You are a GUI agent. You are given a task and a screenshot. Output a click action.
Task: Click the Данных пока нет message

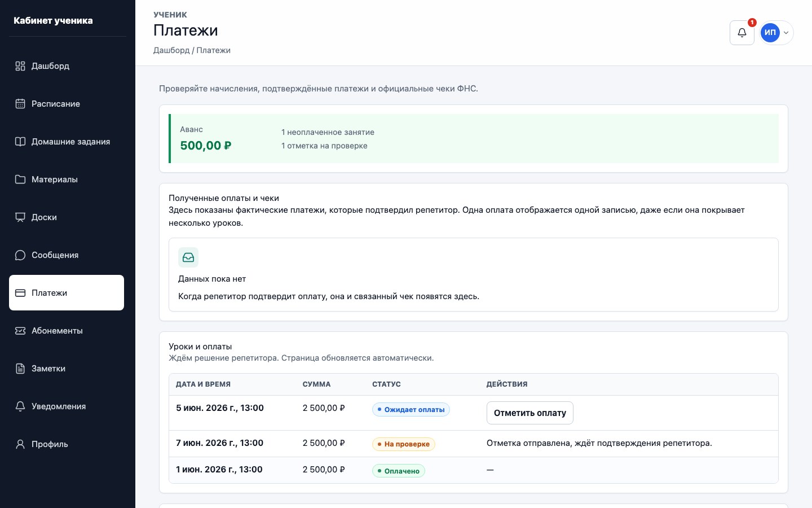212,279
